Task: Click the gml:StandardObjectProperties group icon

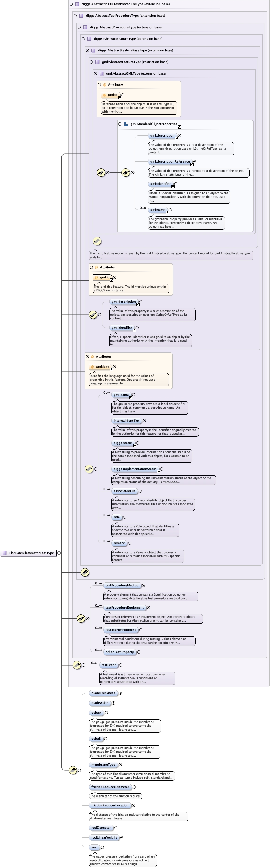Action: [126, 124]
